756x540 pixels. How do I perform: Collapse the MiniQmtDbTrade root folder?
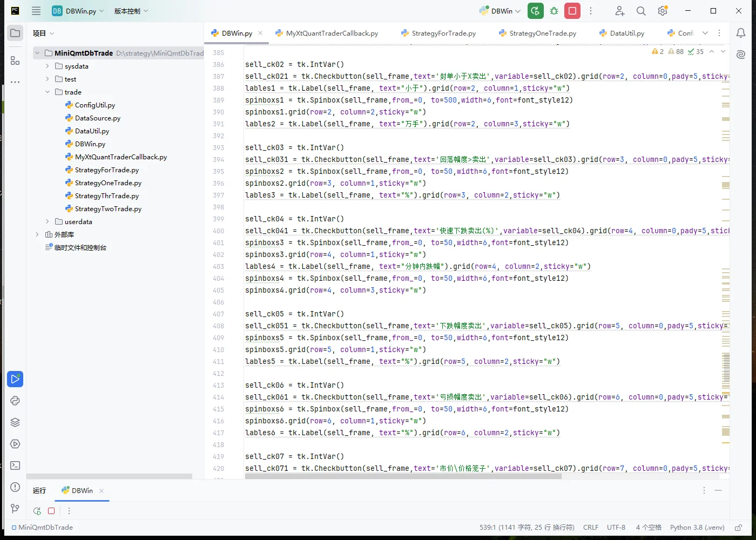click(x=37, y=53)
